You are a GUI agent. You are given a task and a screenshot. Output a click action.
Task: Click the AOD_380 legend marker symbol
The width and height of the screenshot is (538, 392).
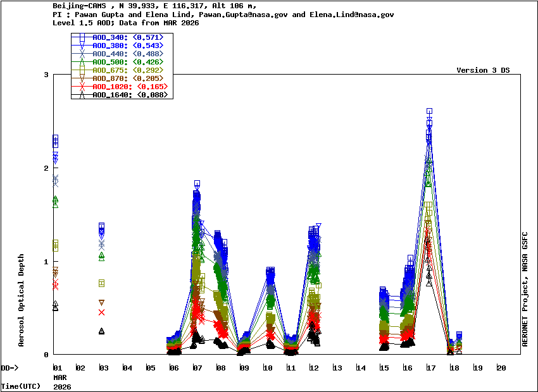[82, 46]
